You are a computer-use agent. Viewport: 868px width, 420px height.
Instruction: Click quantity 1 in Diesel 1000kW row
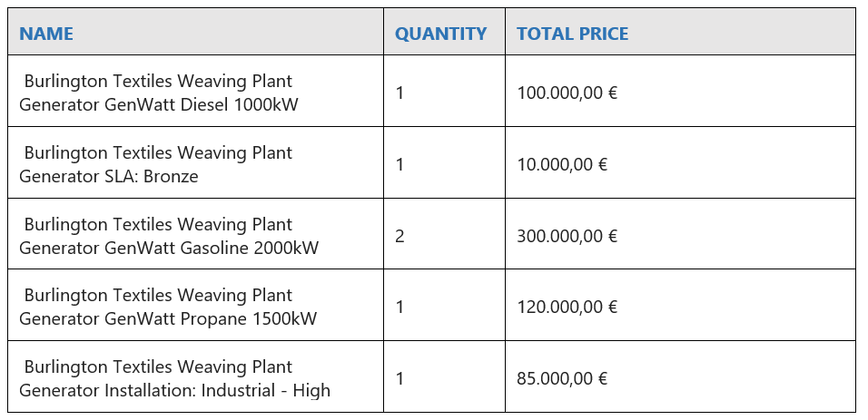[x=399, y=93]
